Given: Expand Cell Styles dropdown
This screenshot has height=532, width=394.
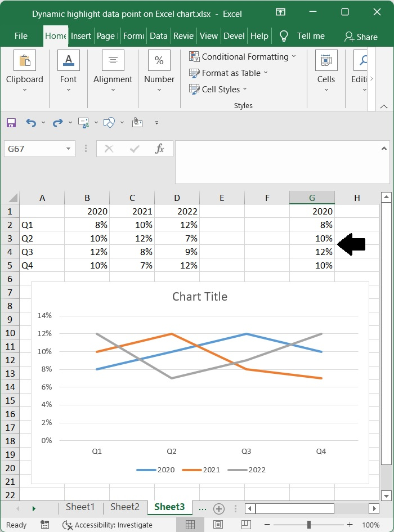Looking at the screenshot, I should tap(245, 89).
